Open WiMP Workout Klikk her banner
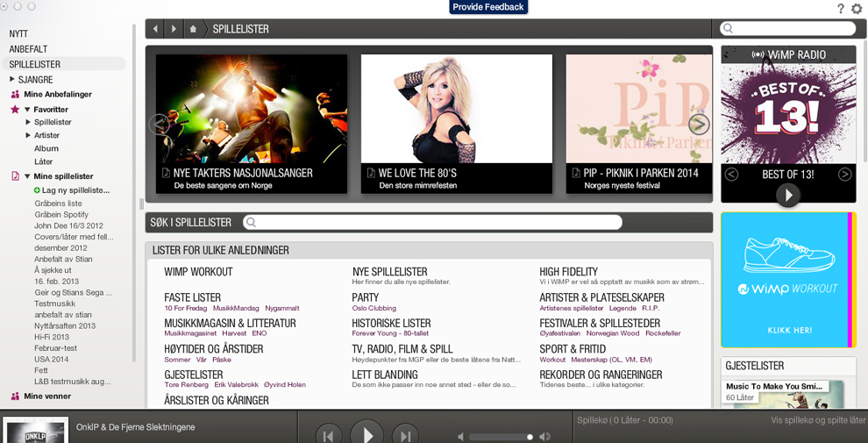The width and height of the screenshot is (868, 443). (x=788, y=280)
